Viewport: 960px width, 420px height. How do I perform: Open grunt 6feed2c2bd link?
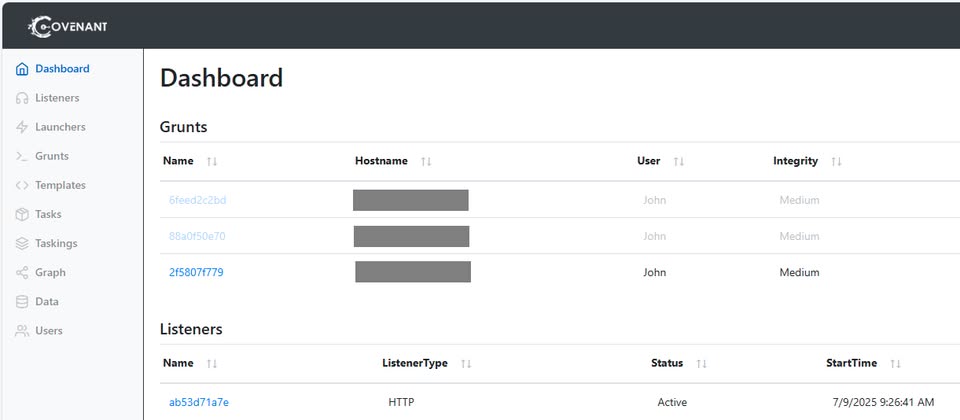197,200
